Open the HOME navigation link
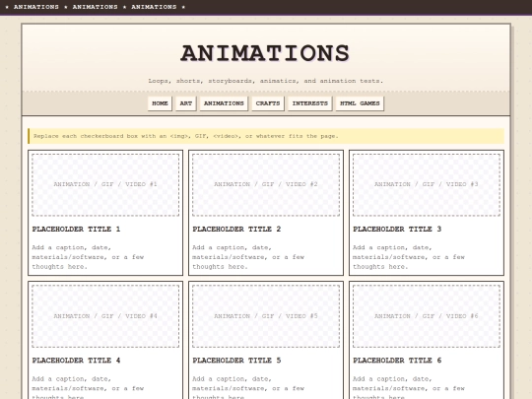Screen dimensions: 532x399 click(160, 103)
